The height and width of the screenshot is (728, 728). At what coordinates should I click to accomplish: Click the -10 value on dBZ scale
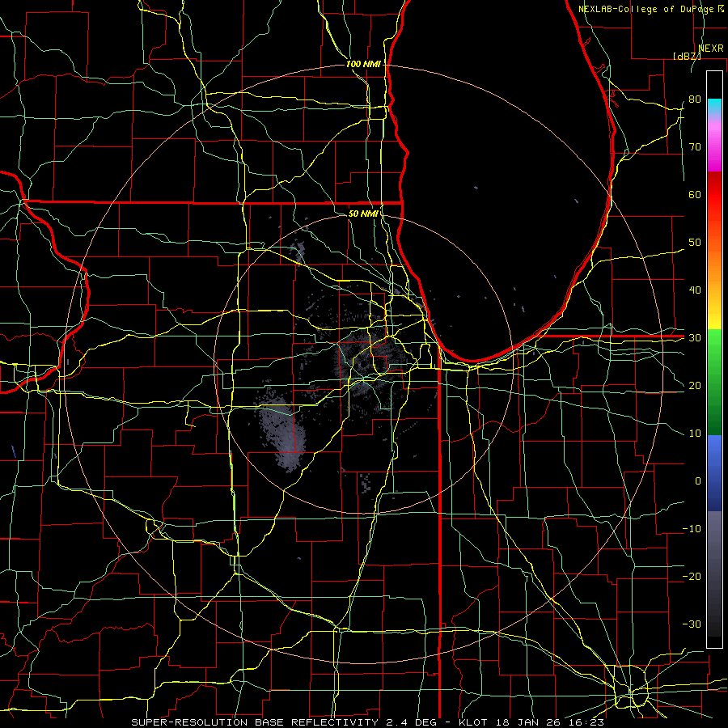692,529
